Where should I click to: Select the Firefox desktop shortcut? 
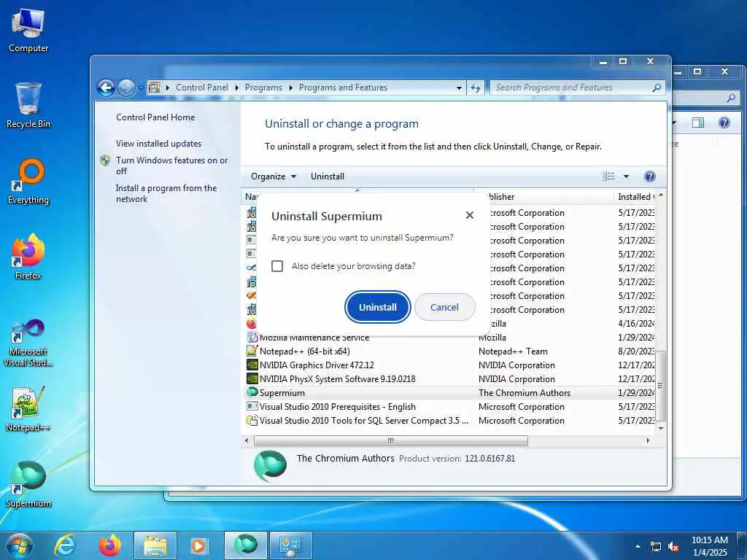pyautogui.click(x=28, y=257)
